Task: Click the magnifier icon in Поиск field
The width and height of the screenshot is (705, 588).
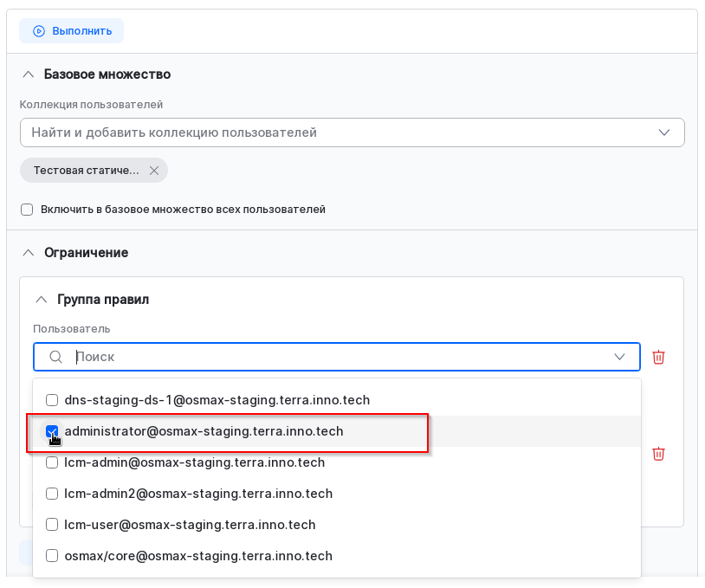Action: [x=55, y=357]
